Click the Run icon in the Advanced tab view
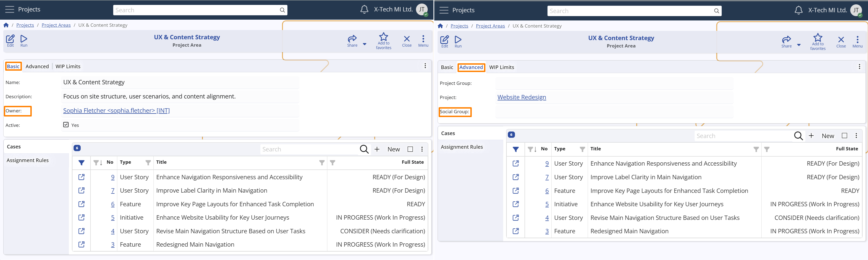Screen dimensions: 868x260 click(458, 40)
